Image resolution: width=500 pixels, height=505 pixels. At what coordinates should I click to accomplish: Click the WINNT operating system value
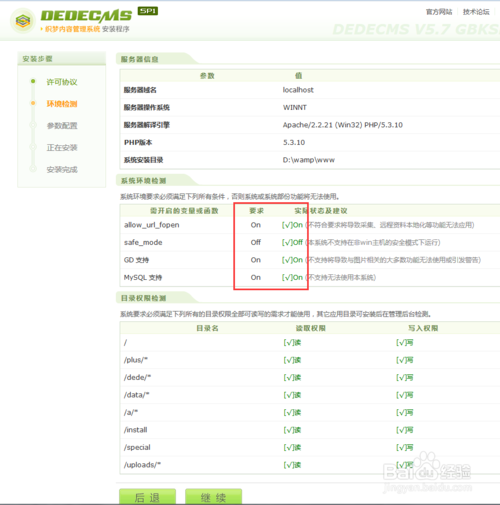tap(295, 107)
